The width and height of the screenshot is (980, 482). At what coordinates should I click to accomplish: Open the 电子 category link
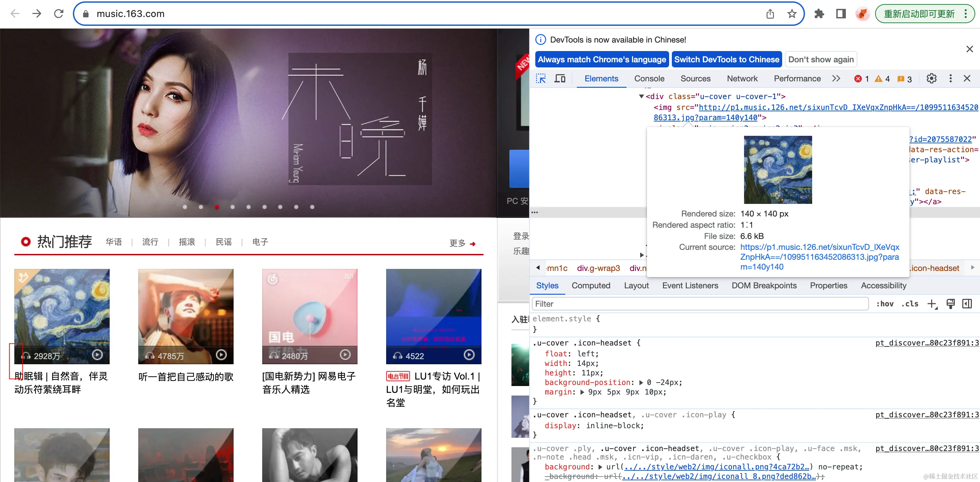[260, 242]
